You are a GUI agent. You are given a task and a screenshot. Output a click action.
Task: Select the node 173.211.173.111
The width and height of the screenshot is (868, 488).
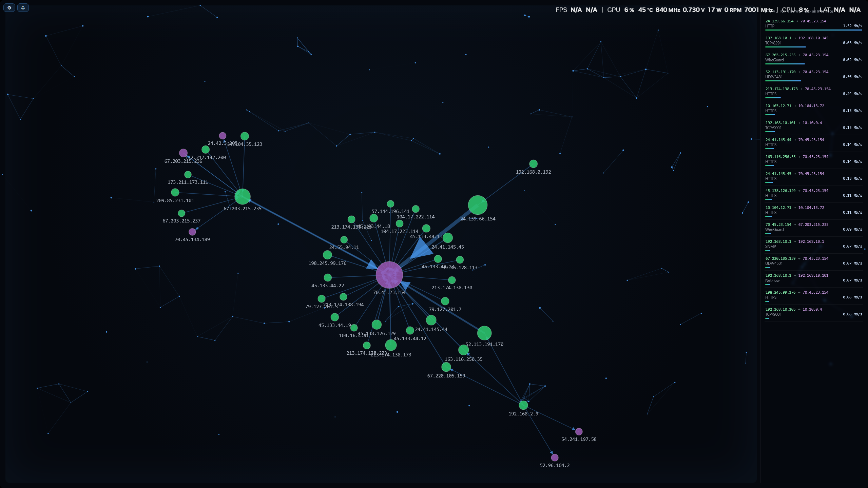[188, 174]
